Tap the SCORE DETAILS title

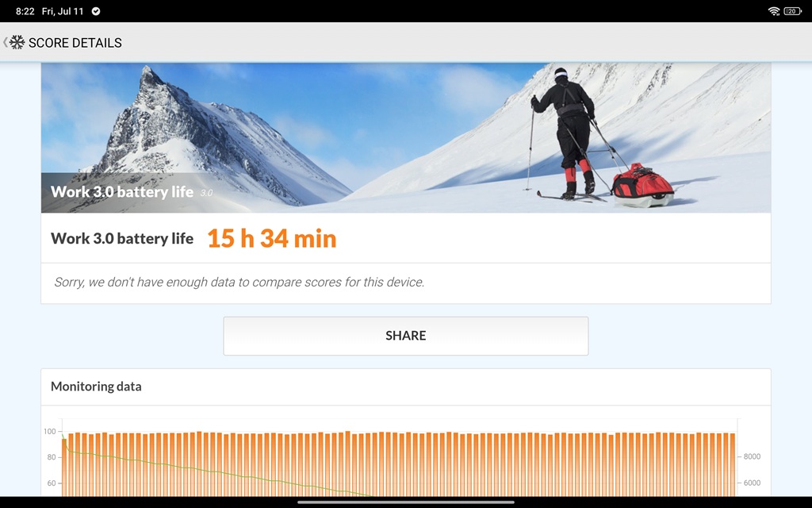point(75,43)
